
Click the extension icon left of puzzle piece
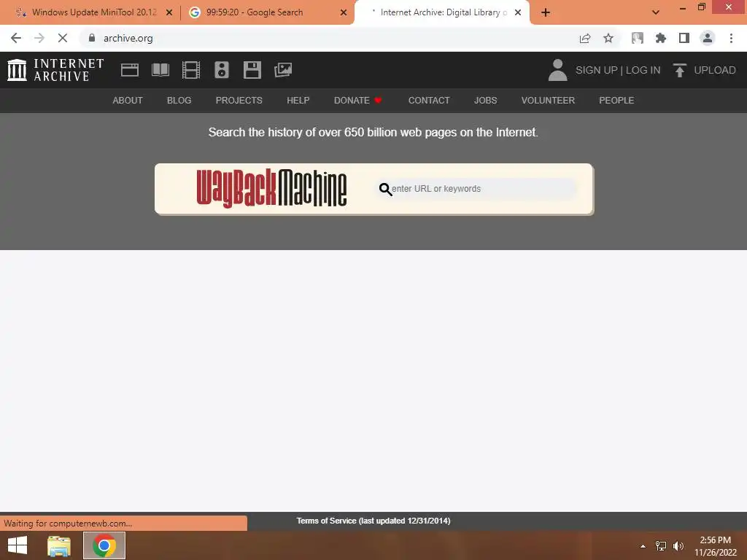[x=638, y=38]
